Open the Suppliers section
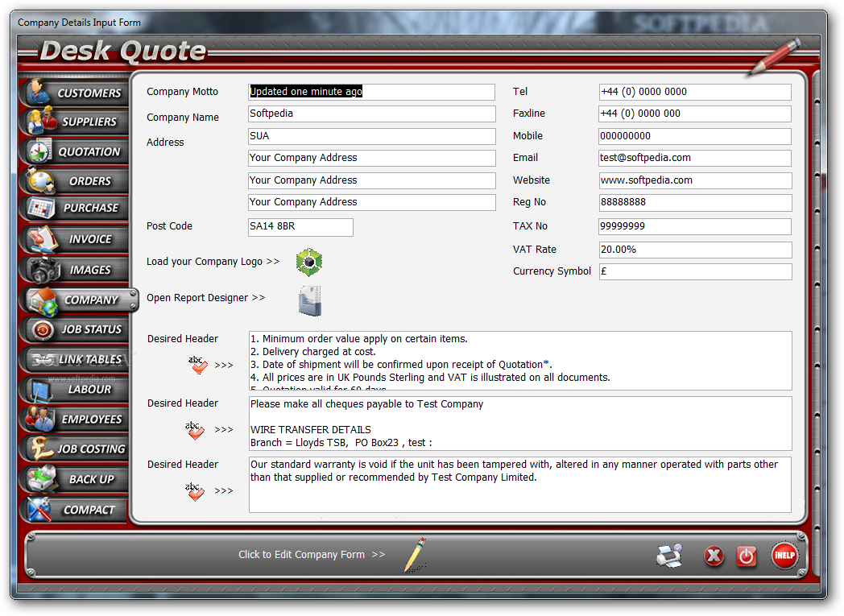The height and width of the screenshot is (616, 844). [74, 122]
